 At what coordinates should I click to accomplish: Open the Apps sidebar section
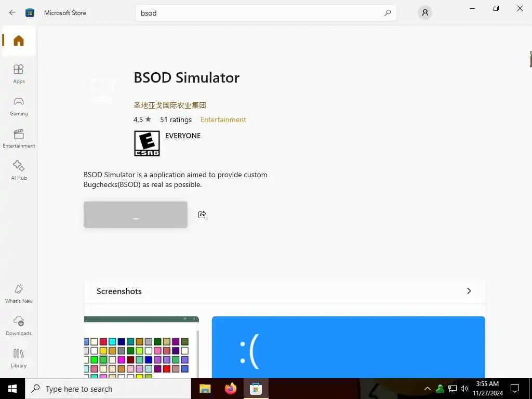[x=19, y=74]
